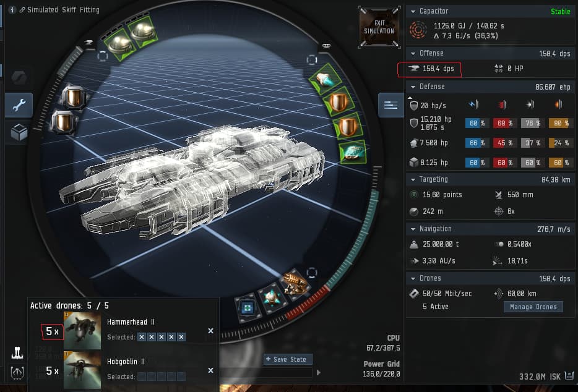This screenshot has height=392, width=578.
Task: Open the cube cargo tab
Action: tap(19, 132)
